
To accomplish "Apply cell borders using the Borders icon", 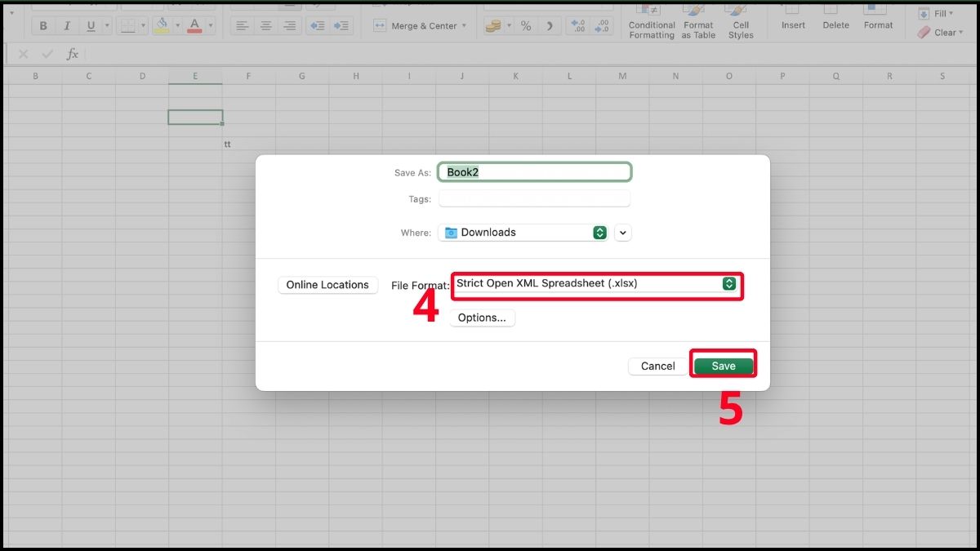I will [127, 26].
